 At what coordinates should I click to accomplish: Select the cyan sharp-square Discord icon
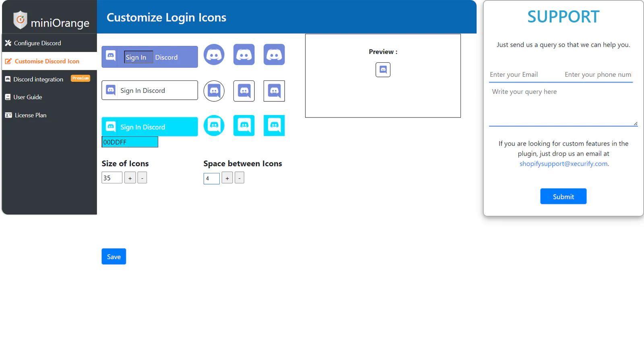(x=274, y=125)
